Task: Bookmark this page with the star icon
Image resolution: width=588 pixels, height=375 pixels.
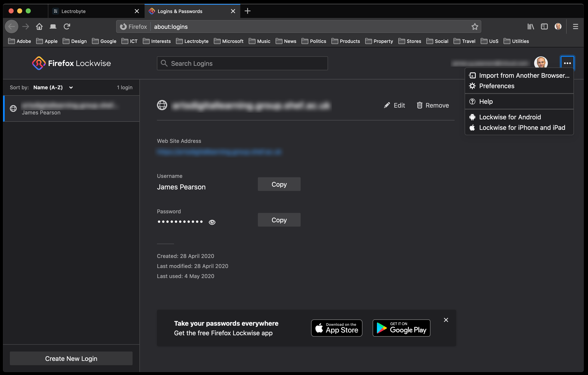Action: [x=474, y=26]
